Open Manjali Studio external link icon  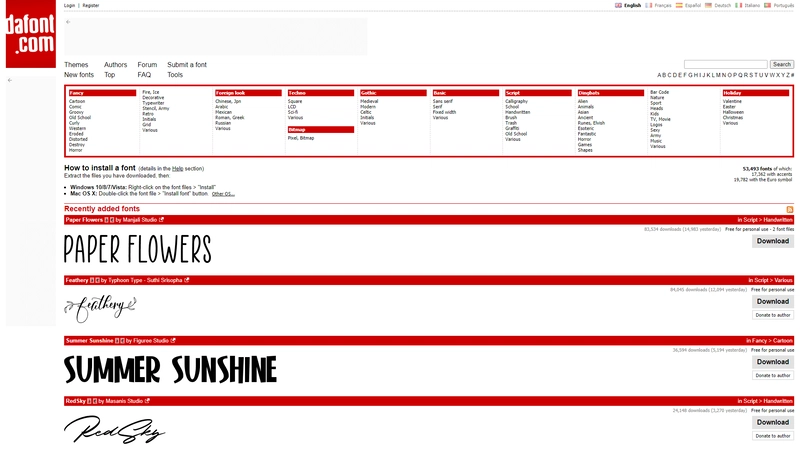click(x=161, y=219)
